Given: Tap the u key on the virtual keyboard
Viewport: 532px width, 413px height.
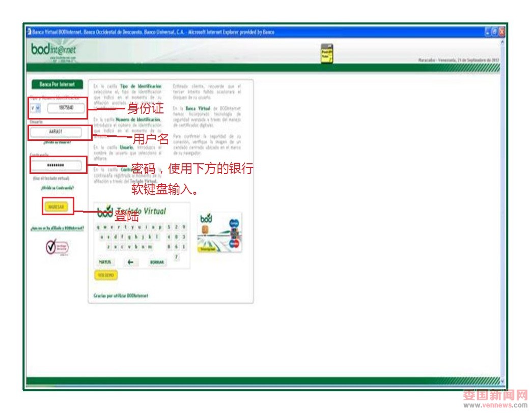Looking at the screenshot, I should 139,227.
